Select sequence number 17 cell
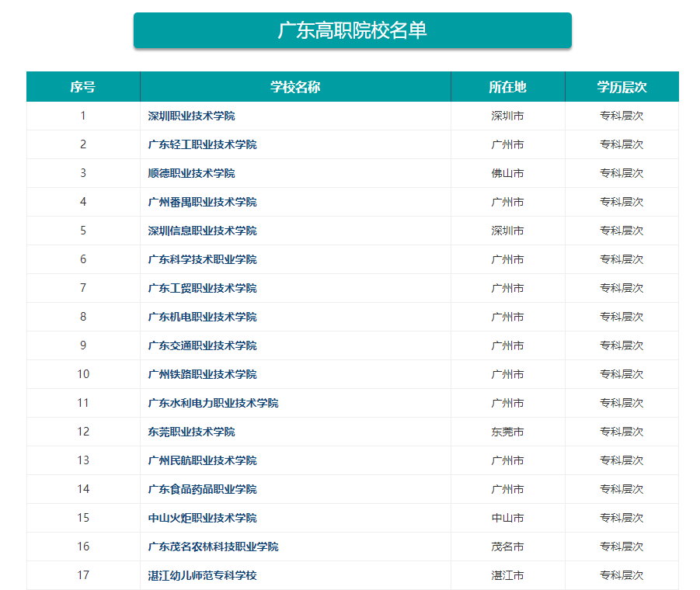700x590 pixels. pos(83,575)
